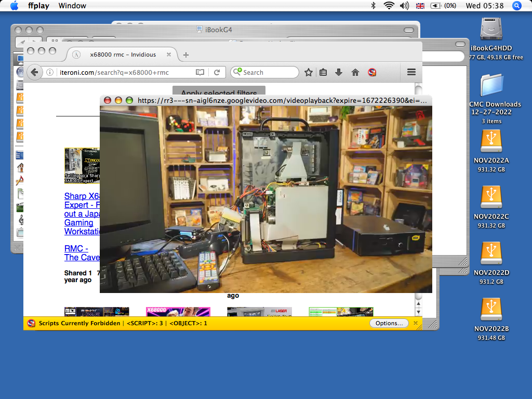Select the NOV2022B USB drive
Image resolution: width=532 pixels, height=399 pixels.
tap(491, 310)
